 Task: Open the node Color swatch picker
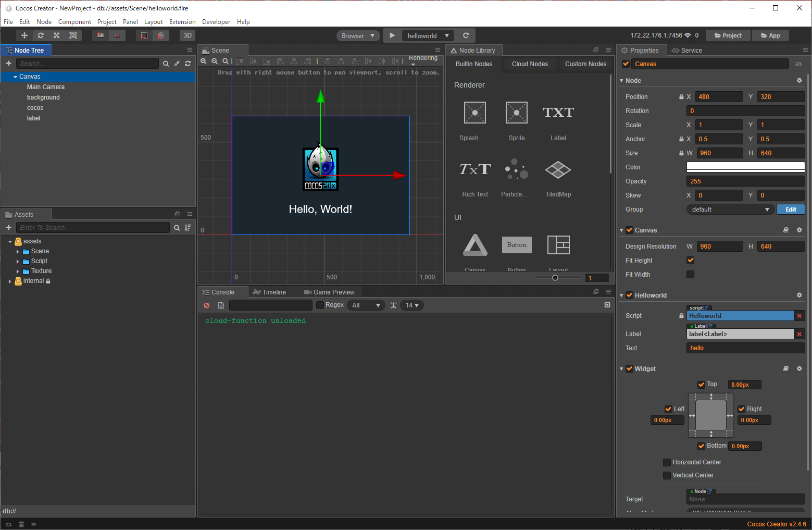(x=745, y=167)
